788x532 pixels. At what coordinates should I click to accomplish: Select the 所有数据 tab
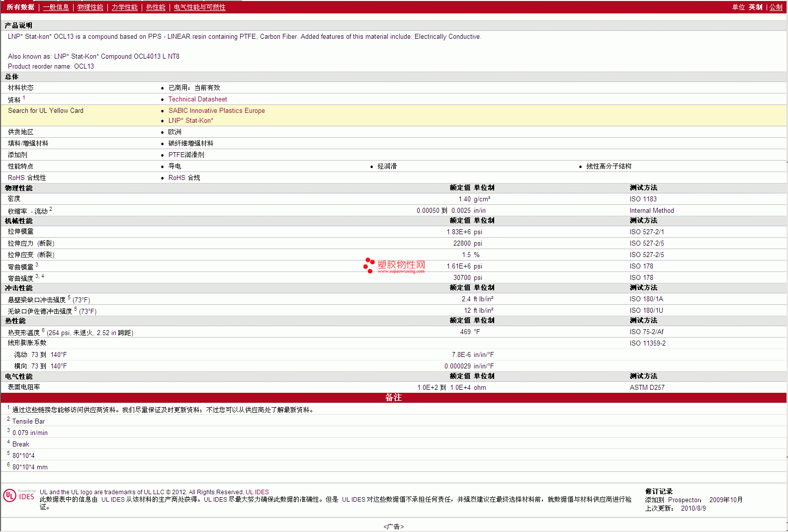click(x=20, y=7)
